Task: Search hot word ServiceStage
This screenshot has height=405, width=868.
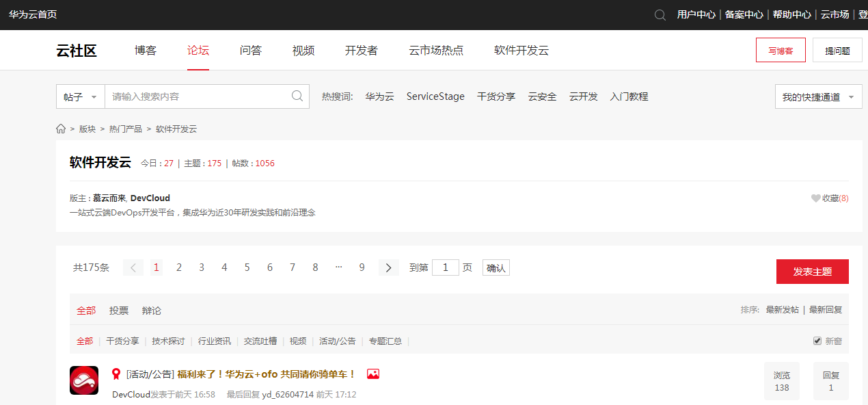Action: (x=435, y=96)
